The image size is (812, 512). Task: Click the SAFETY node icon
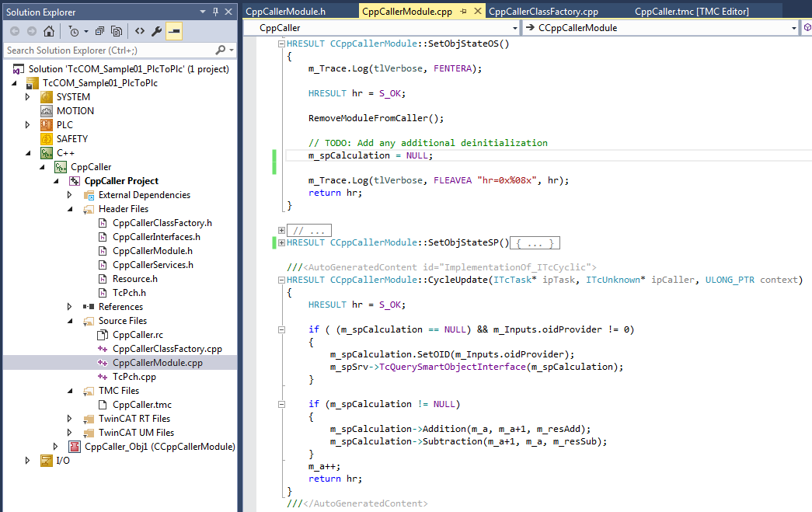pyautogui.click(x=47, y=139)
